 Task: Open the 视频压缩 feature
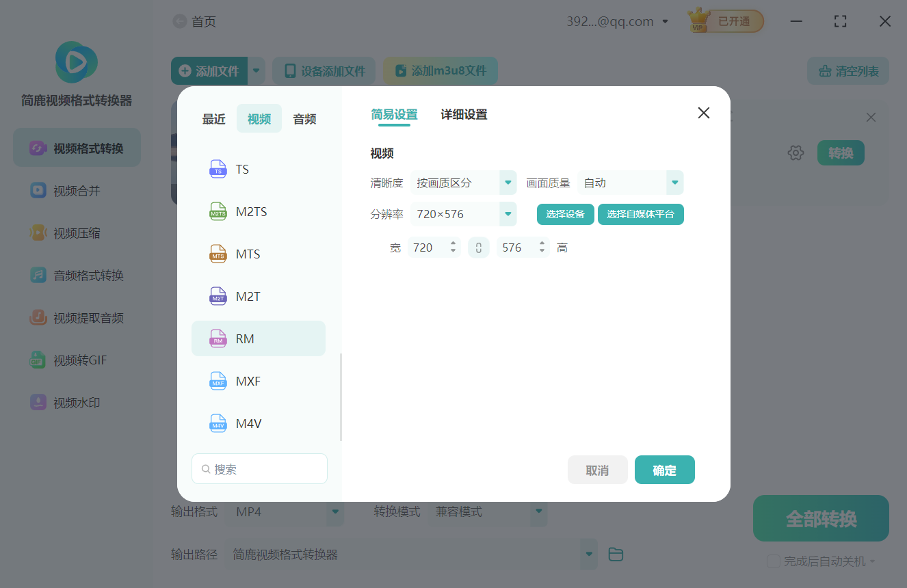coord(76,232)
